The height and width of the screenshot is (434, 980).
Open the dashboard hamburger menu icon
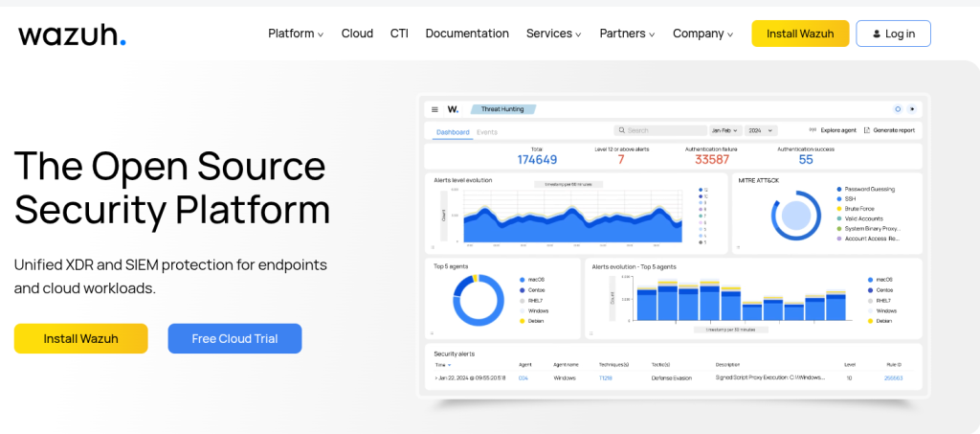point(434,110)
